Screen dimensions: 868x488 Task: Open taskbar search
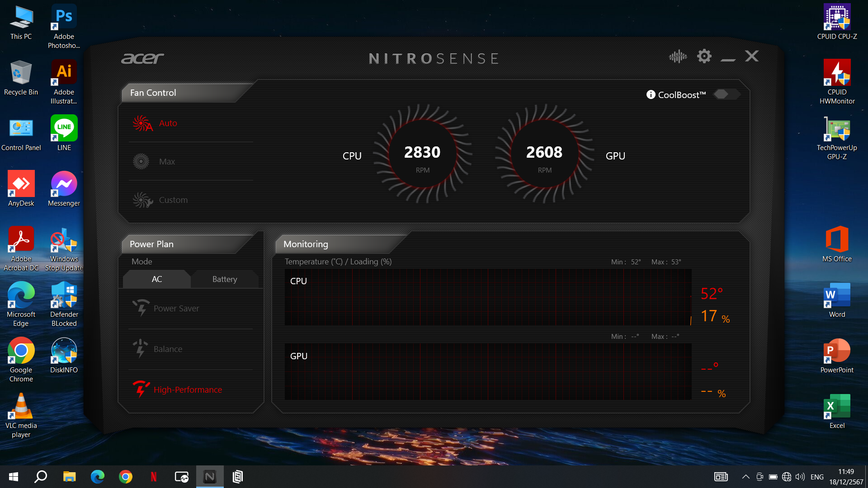41,477
